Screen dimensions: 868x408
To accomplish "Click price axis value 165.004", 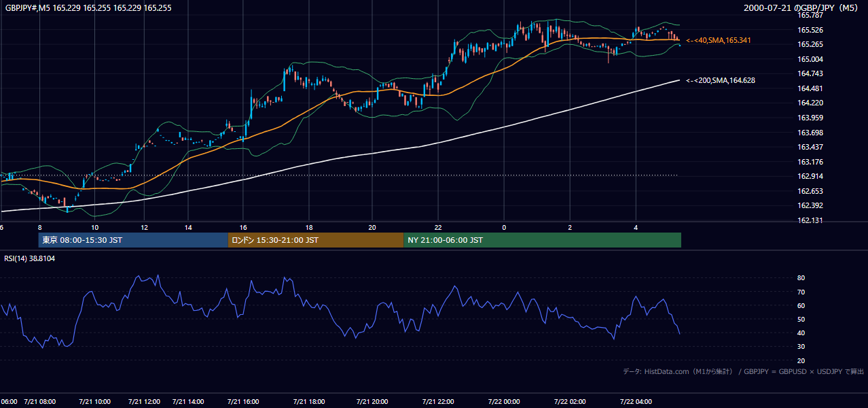I will 810,59.
